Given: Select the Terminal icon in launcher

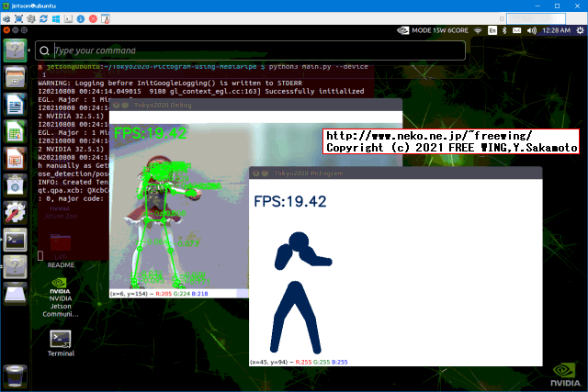Looking at the screenshot, I should click(x=16, y=241).
